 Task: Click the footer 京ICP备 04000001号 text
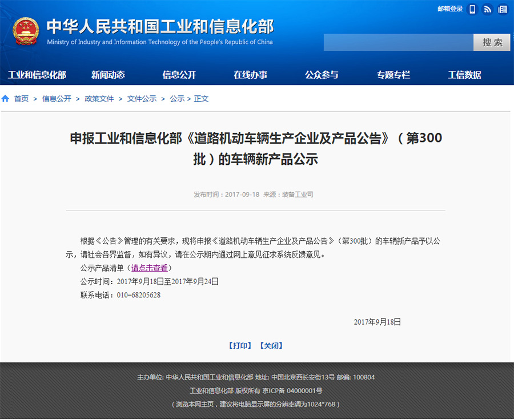292,391
